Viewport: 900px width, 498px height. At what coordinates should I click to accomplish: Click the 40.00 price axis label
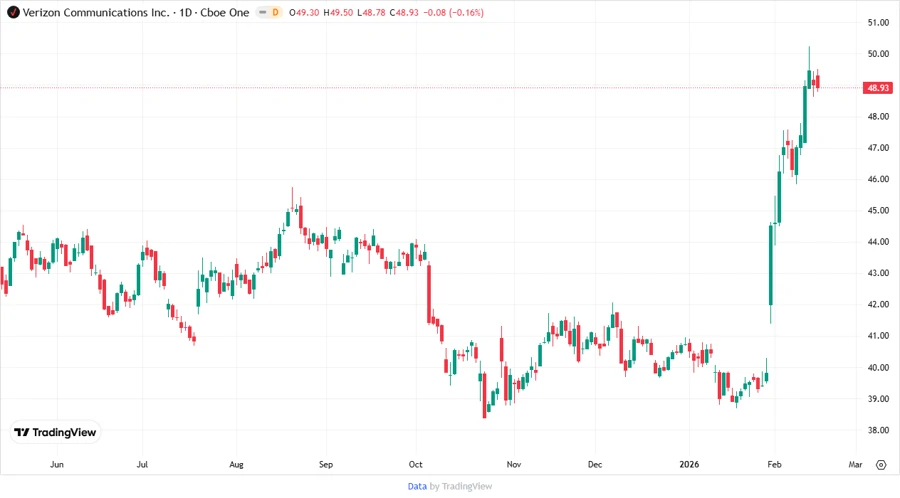878,367
